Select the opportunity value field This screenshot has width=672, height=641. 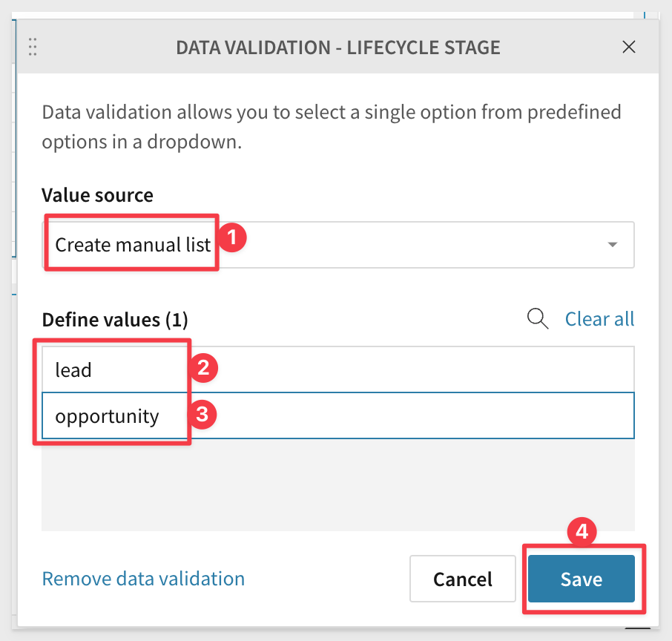[x=338, y=415]
